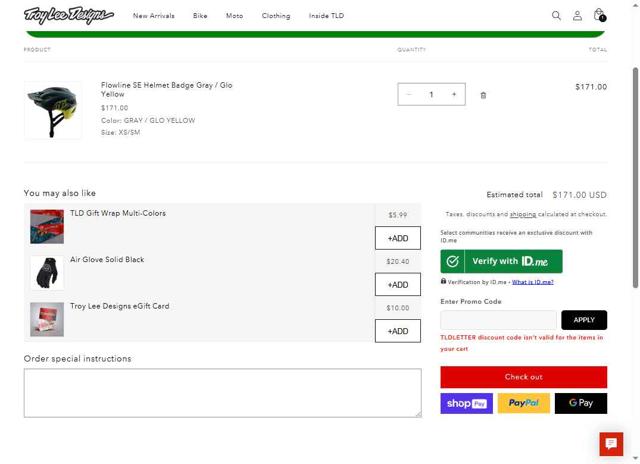Click the Color: GRAY / GLO YELLOW text
Viewport: 640px width, 464px height.
pos(148,120)
